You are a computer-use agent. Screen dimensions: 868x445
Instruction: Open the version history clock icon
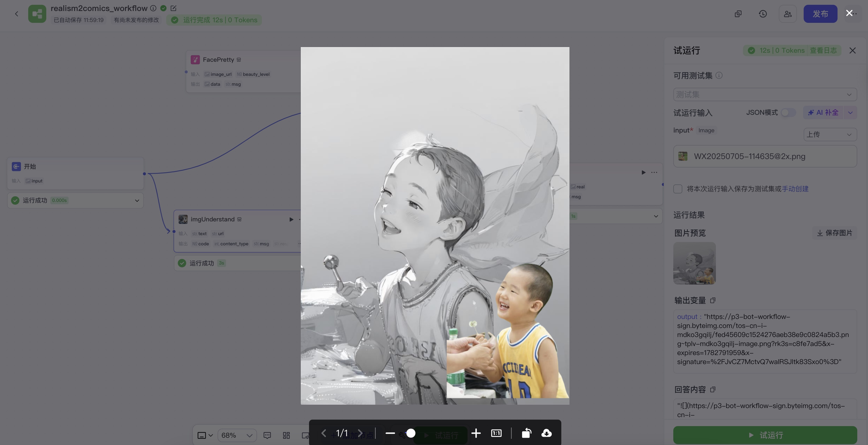tap(763, 14)
